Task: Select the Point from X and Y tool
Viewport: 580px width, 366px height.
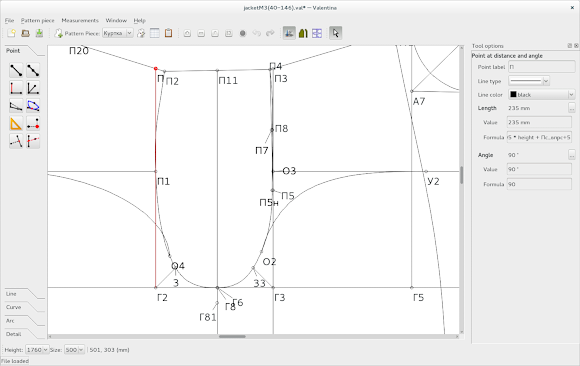Action: pos(33,123)
